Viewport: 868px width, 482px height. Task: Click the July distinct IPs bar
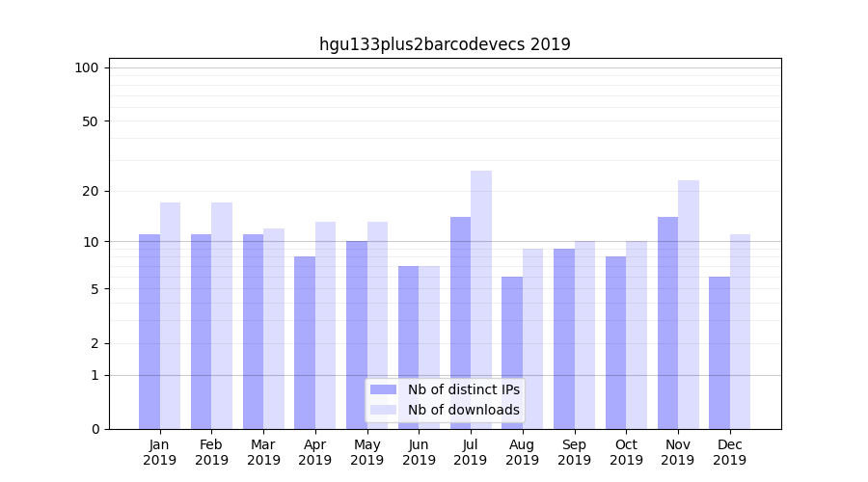coord(460,322)
